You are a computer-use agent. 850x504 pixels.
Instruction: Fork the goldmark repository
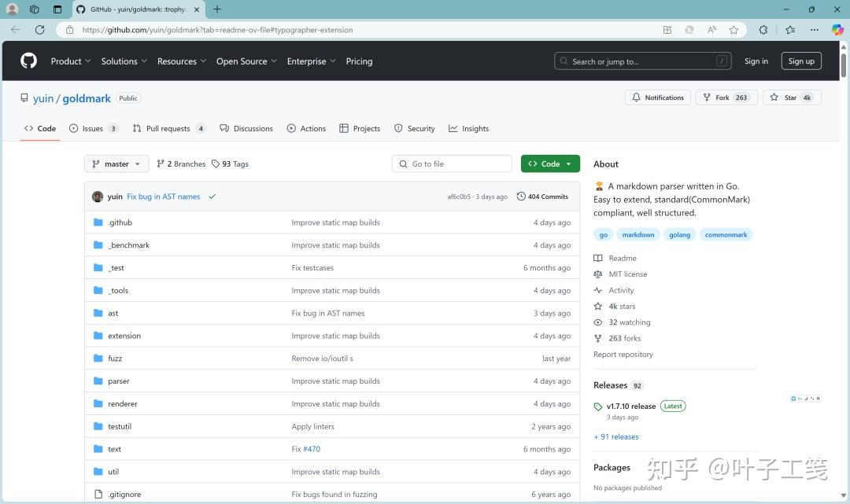[726, 97]
